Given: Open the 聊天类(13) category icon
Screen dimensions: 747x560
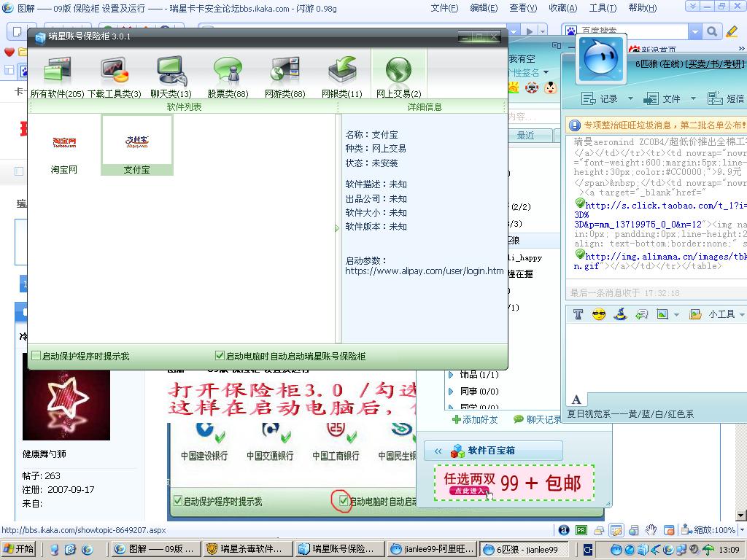Looking at the screenshot, I should [171, 76].
